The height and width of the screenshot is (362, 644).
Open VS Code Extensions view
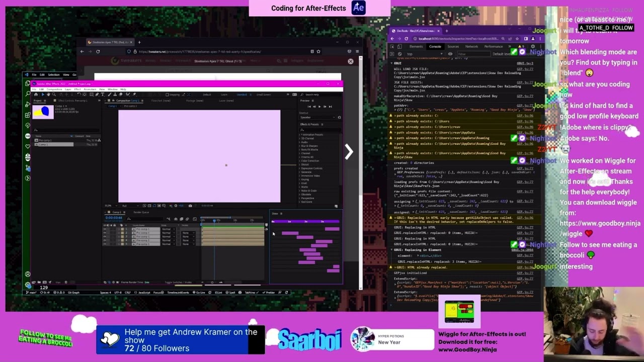(28, 115)
